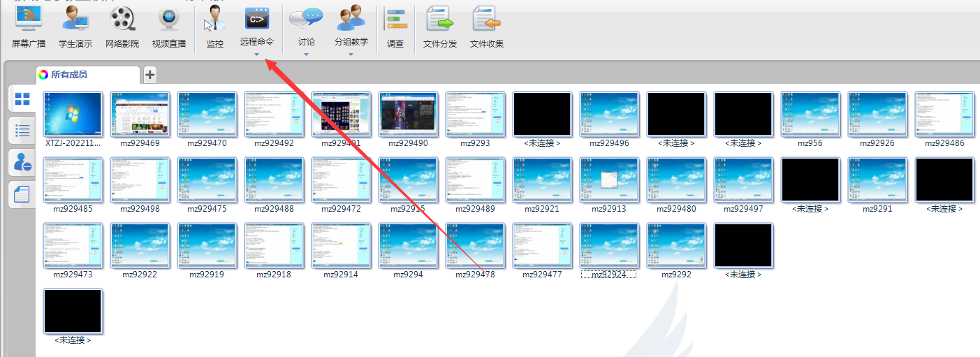Expand the 远程命令 dropdown arrow

point(256,54)
